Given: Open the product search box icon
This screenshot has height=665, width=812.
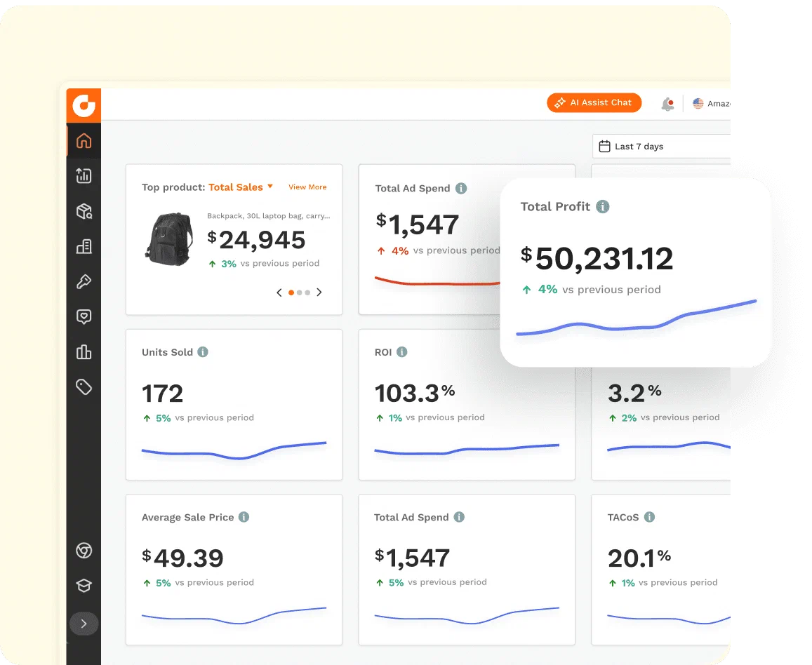Looking at the screenshot, I should (x=84, y=211).
